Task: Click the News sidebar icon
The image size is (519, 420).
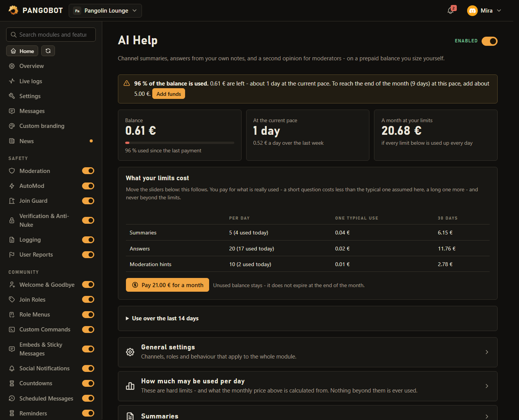Action: 12,141
